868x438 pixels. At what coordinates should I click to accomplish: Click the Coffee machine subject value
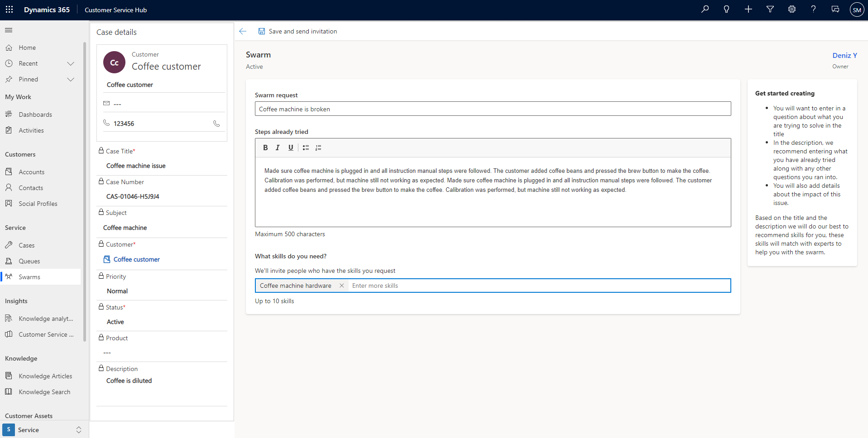pos(125,228)
